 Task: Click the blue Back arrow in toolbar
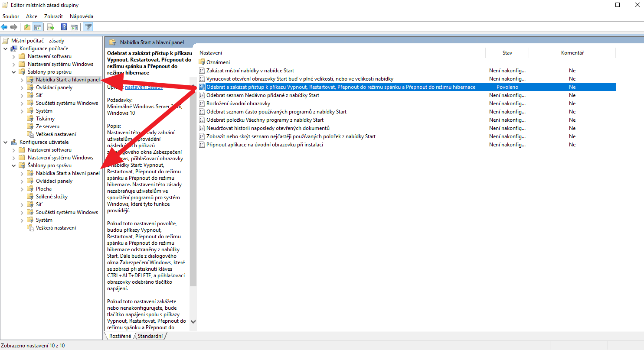[4, 27]
